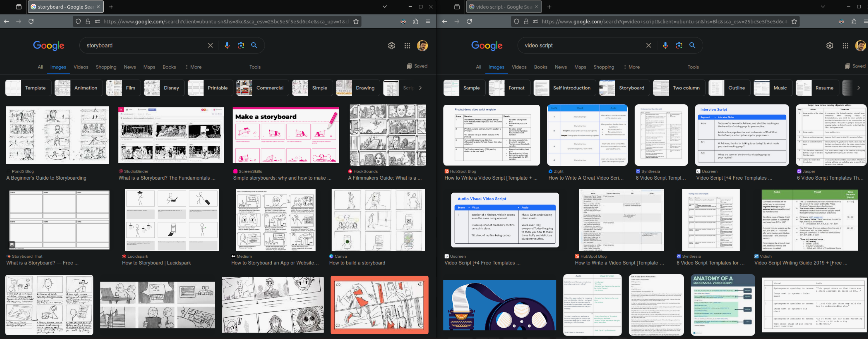Select the Two column filter chip
Screen dimensions: 868x339
tap(679, 88)
